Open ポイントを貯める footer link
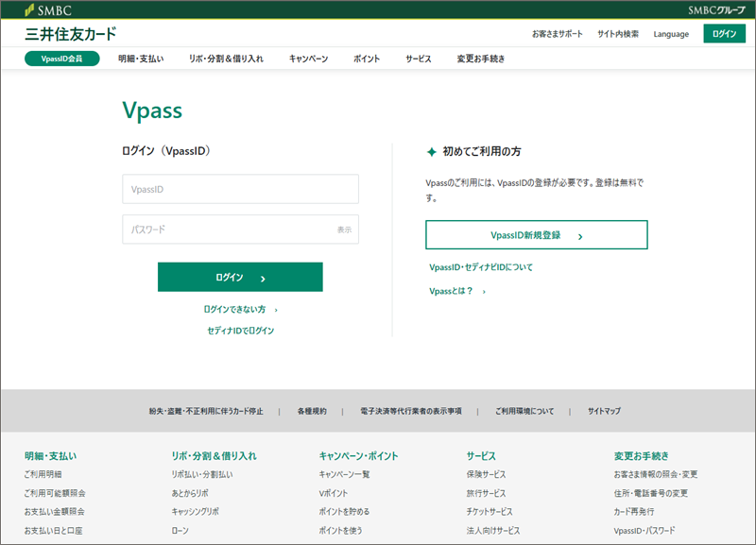The height and width of the screenshot is (545, 756). (344, 512)
